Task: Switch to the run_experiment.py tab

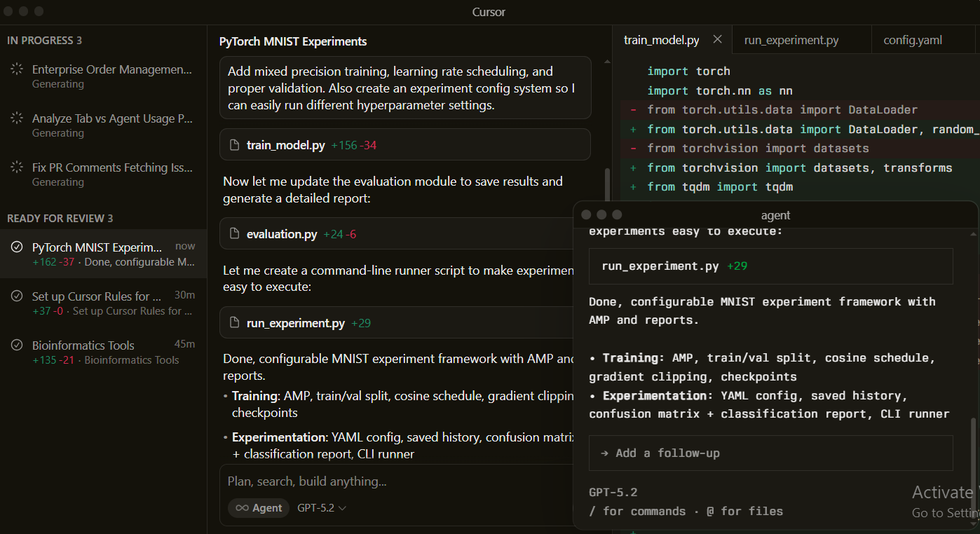Action: 791,40
